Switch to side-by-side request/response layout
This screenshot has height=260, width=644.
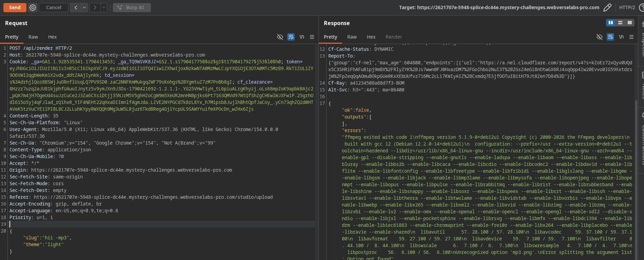[x=611, y=23]
